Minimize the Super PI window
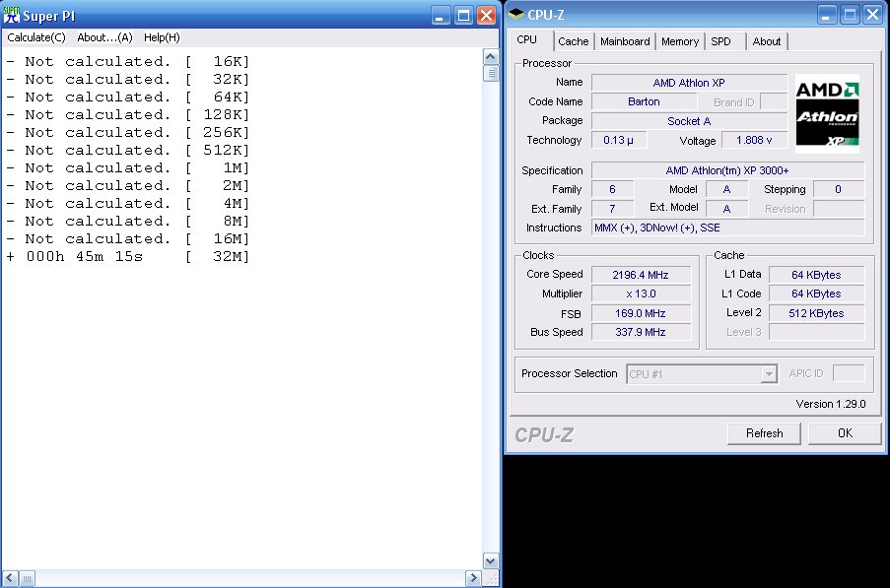The image size is (890, 588). point(441,16)
